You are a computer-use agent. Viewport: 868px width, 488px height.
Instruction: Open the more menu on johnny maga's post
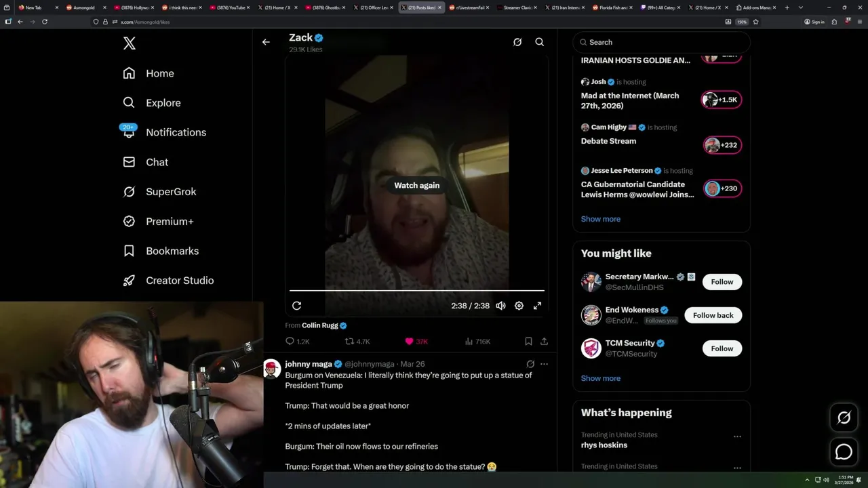click(544, 364)
